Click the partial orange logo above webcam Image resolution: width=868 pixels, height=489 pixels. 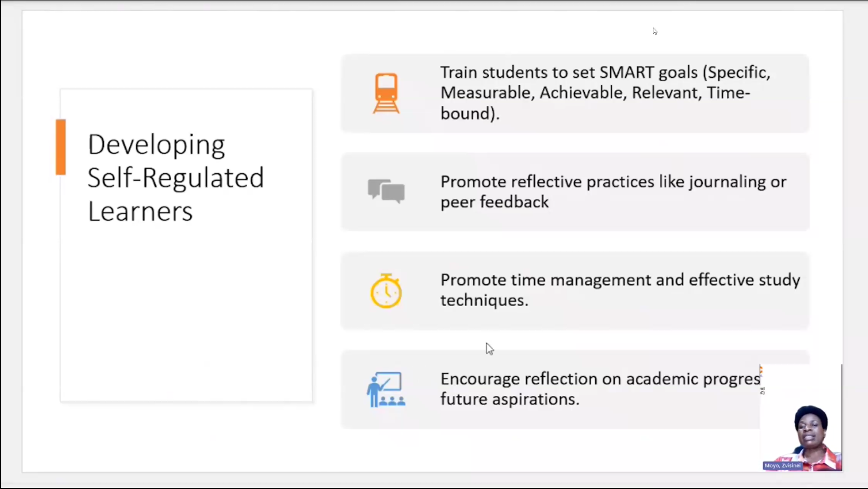(x=761, y=371)
